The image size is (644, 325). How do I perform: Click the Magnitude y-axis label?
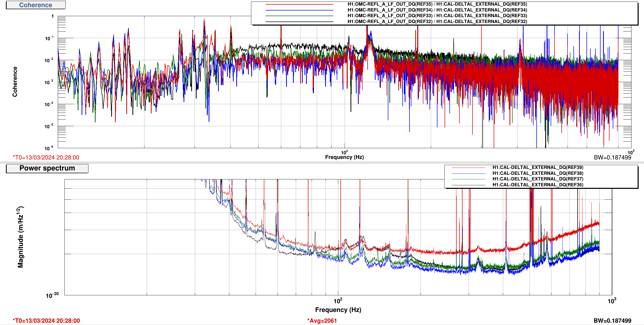(20, 237)
